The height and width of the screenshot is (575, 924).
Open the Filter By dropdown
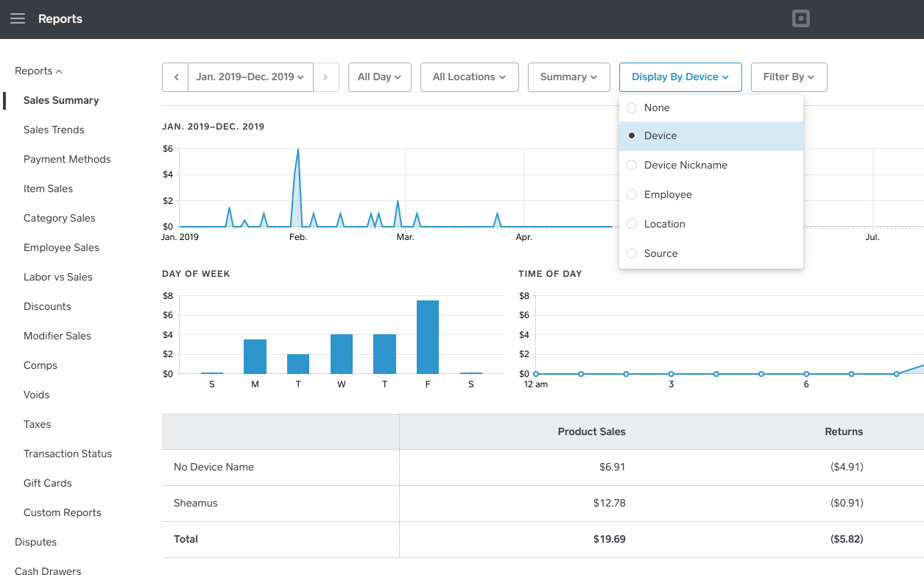click(x=789, y=77)
